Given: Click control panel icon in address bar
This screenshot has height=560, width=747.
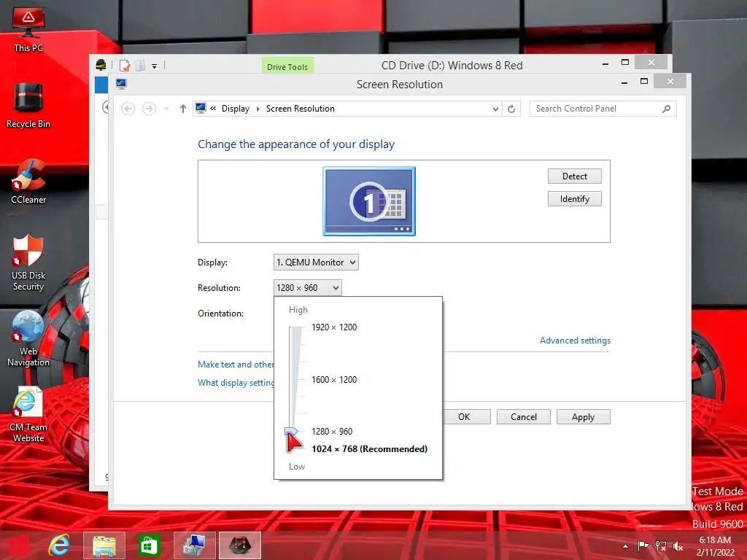Looking at the screenshot, I should (201, 109).
